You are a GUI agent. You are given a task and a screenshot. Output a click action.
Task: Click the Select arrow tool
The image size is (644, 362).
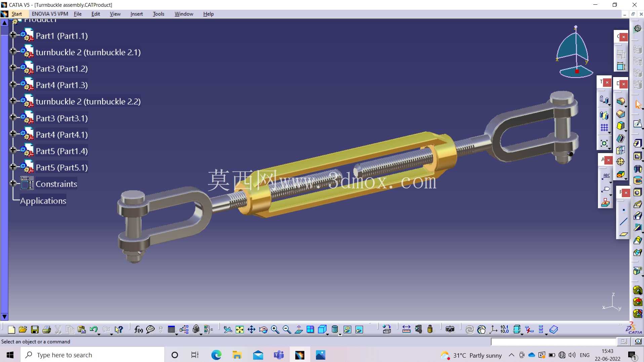(x=638, y=105)
